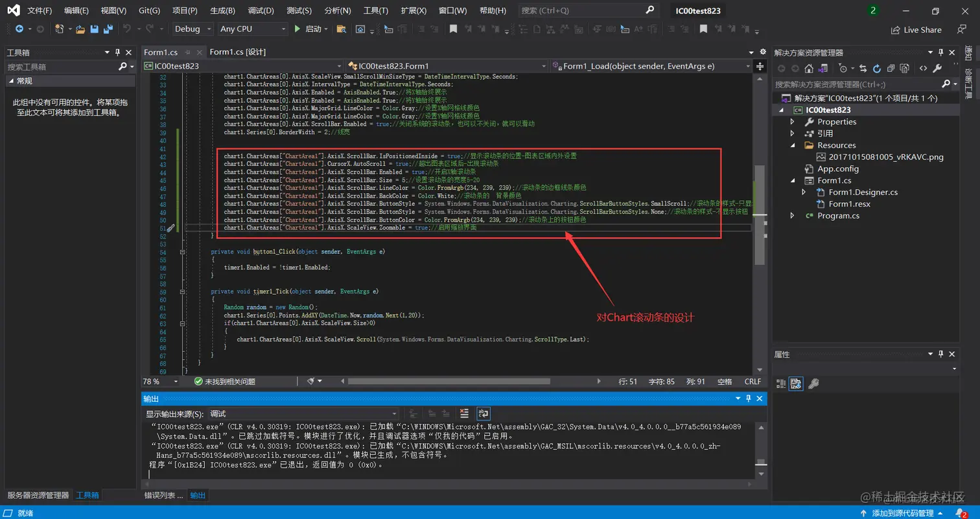Expand the Properties node in Solution Explorer
This screenshot has width=980, height=519.
792,122
